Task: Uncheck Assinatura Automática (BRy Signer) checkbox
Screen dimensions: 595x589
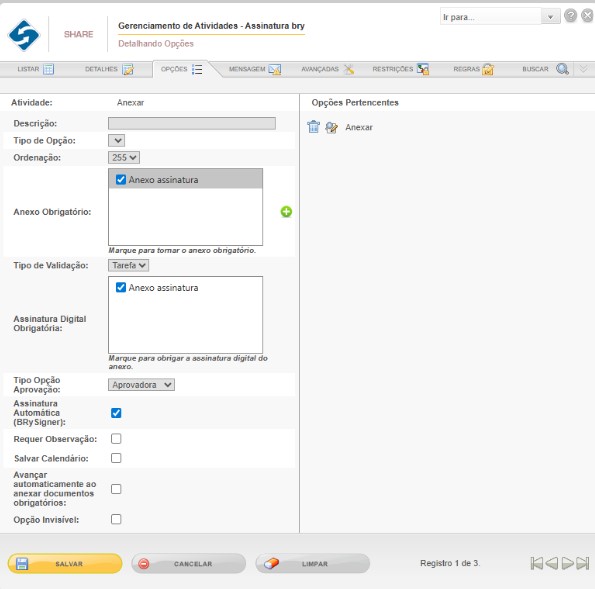Action: click(116, 413)
